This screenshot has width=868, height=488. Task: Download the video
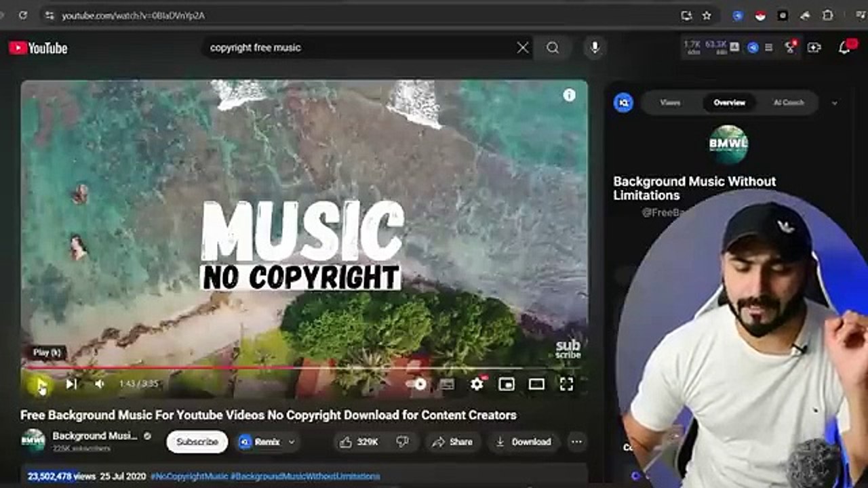[x=523, y=442]
